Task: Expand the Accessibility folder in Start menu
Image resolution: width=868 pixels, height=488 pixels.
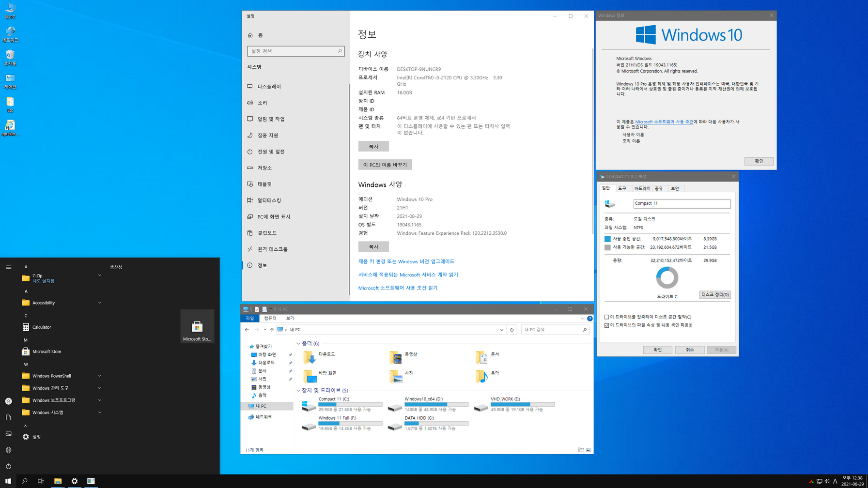Action: (x=62, y=303)
